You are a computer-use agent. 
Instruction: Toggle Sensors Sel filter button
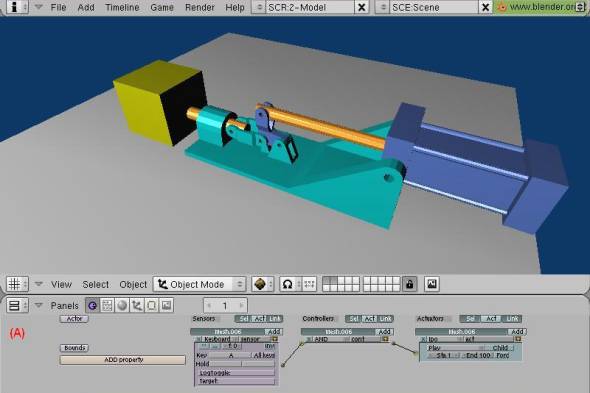pos(243,319)
